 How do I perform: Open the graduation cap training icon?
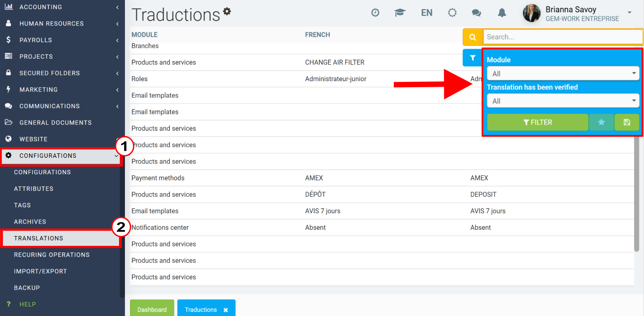click(x=400, y=13)
